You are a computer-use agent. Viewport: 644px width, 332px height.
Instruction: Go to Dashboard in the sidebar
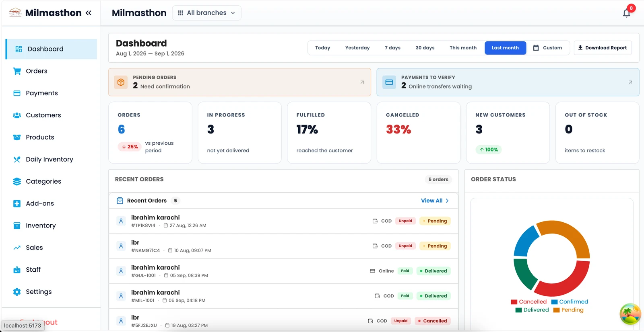click(52, 49)
